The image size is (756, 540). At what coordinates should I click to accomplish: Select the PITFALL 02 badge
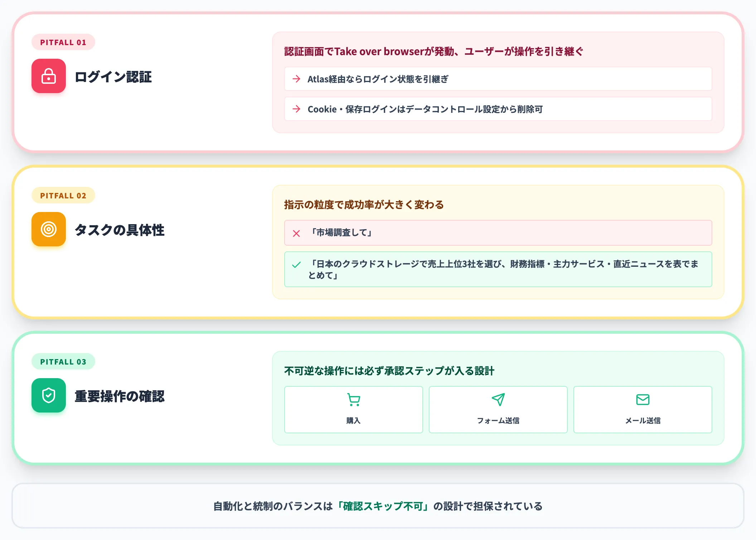[63, 196]
